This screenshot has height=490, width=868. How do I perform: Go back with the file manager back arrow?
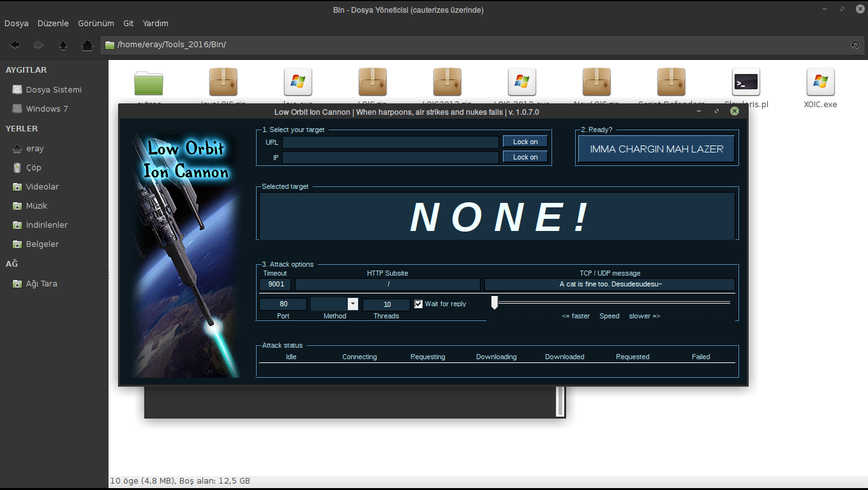click(15, 45)
